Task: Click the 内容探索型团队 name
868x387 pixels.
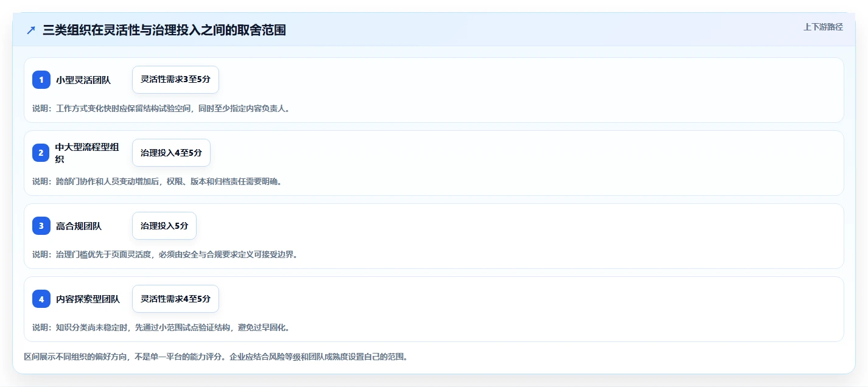Action: pos(88,299)
